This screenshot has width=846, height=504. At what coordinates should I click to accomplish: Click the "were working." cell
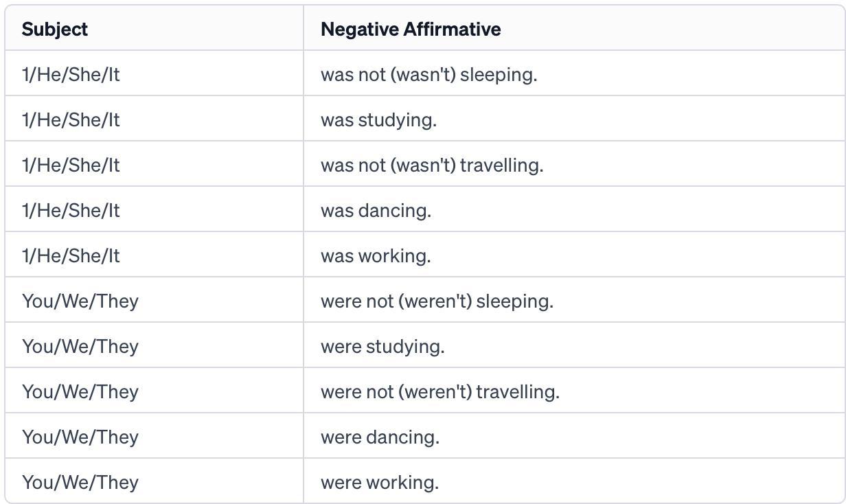(380, 482)
